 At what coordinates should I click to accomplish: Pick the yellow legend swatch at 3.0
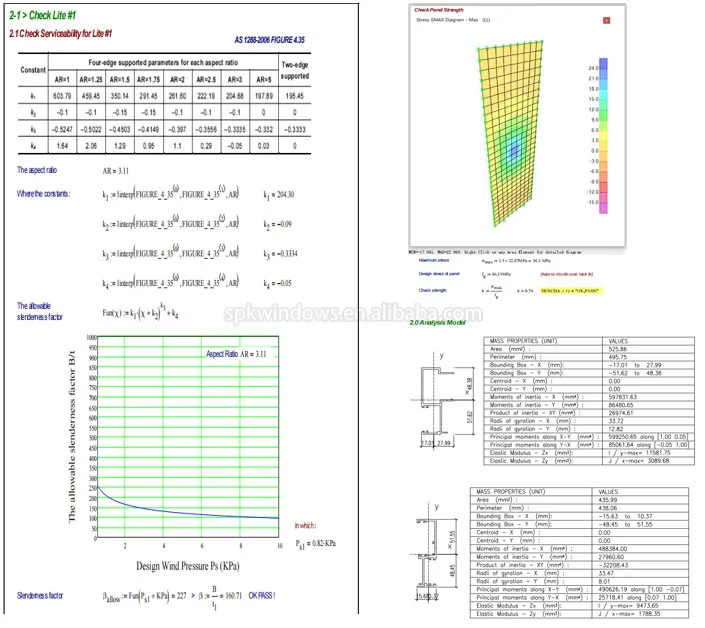tap(603, 135)
